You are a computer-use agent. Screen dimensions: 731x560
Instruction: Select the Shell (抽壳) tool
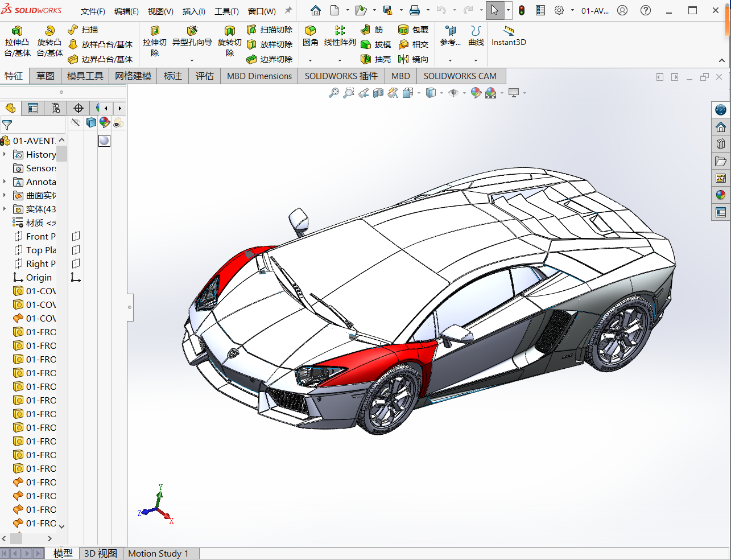tap(376, 59)
